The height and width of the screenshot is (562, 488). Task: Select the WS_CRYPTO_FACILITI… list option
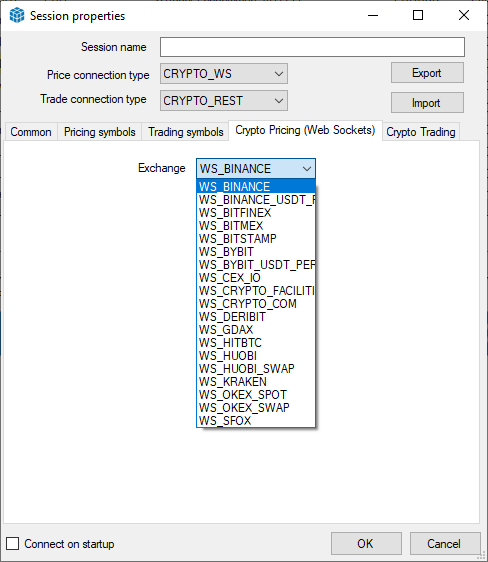tap(256, 291)
